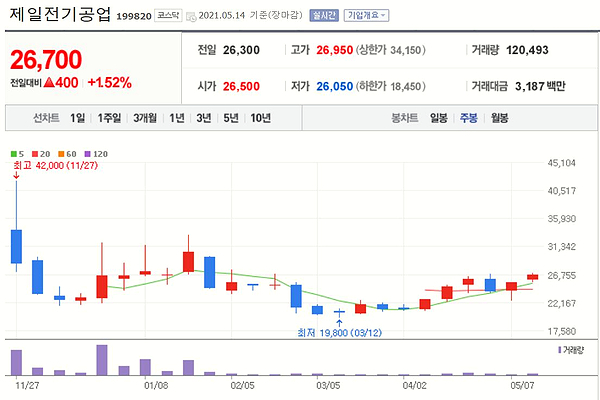Show the 10년 line chart
The width and height of the screenshot is (600, 400).
pyautogui.click(x=261, y=118)
